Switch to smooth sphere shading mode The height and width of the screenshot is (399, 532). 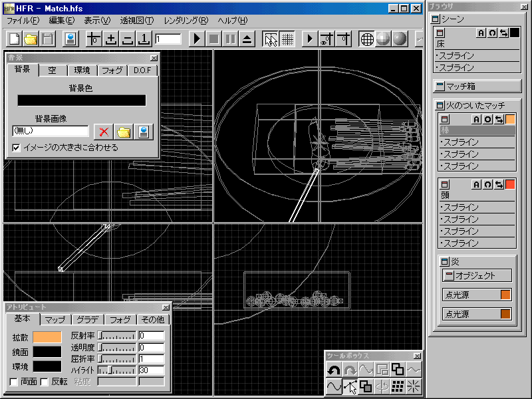[x=400, y=39]
